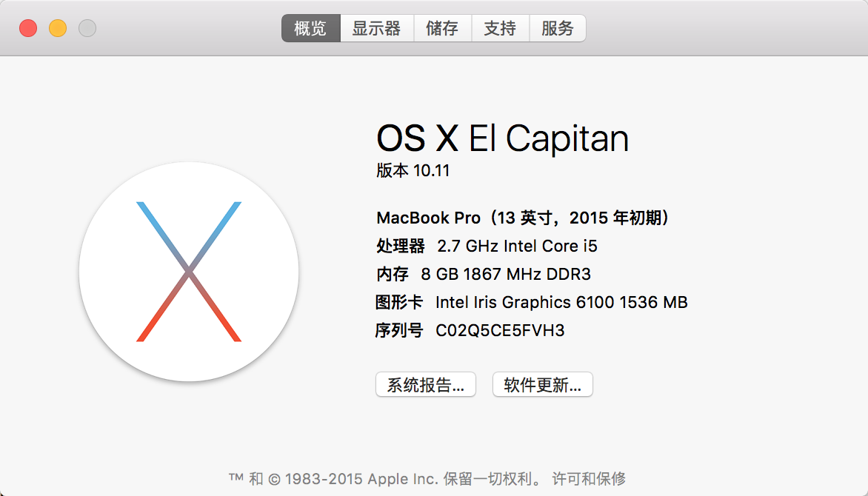Open 系统报告 system report

point(426,385)
